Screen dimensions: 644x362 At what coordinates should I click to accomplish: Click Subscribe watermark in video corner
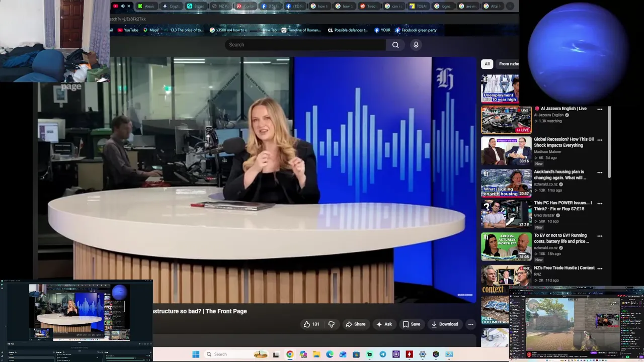click(465, 295)
